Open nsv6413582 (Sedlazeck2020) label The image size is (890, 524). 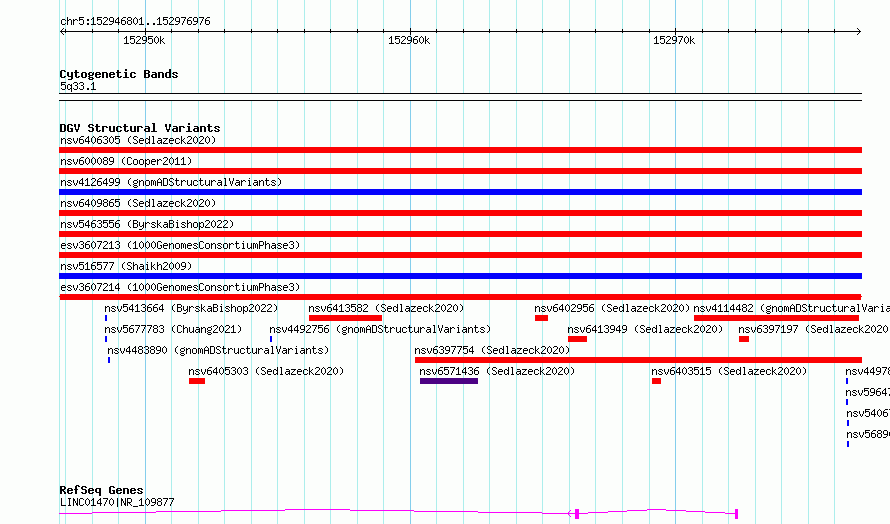point(387,308)
